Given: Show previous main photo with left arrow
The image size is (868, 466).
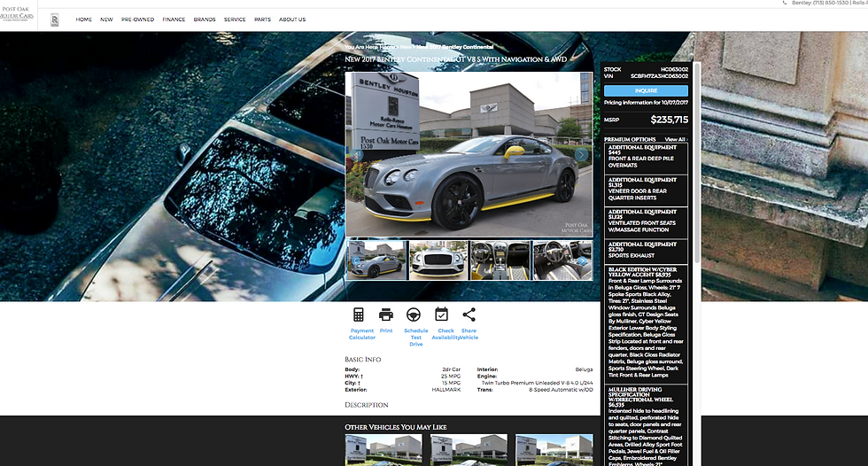Looking at the screenshot, I should [x=357, y=155].
